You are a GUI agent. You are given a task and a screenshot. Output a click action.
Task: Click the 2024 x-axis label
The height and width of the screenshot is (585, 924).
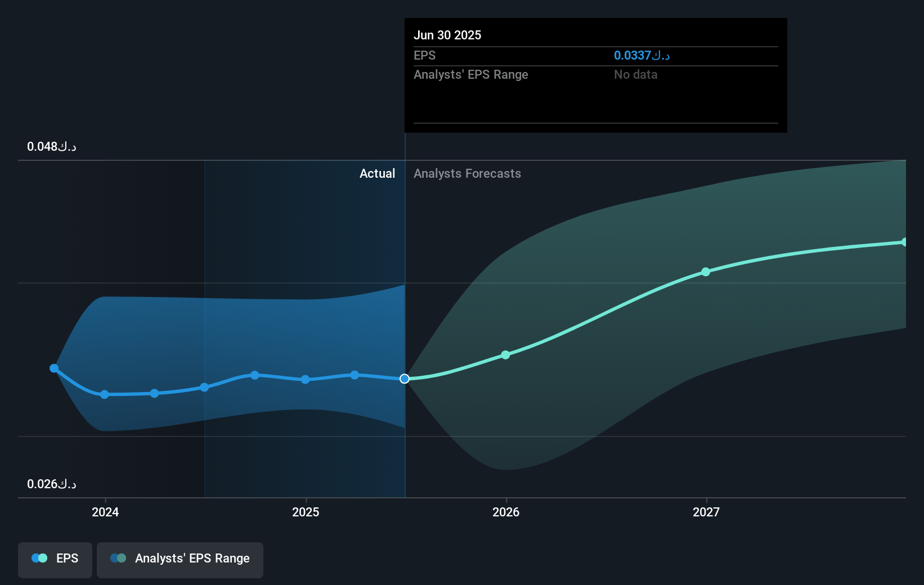point(105,512)
